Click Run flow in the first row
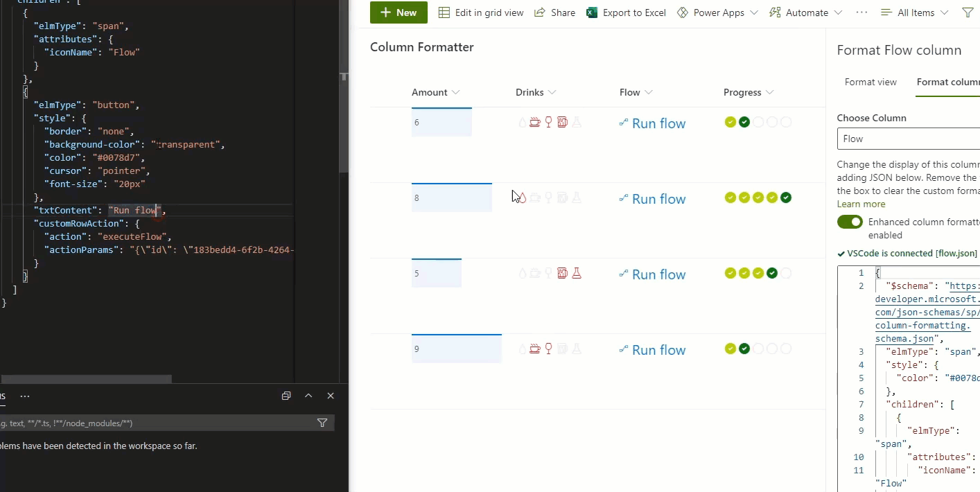980x492 pixels. pyautogui.click(x=658, y=123)
